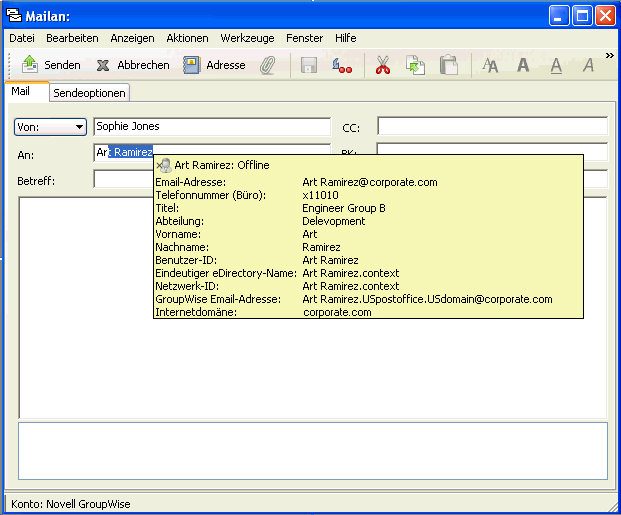Cut selection with the scissors icon
This screenshot has height=515, width=621.
point(382,65)
